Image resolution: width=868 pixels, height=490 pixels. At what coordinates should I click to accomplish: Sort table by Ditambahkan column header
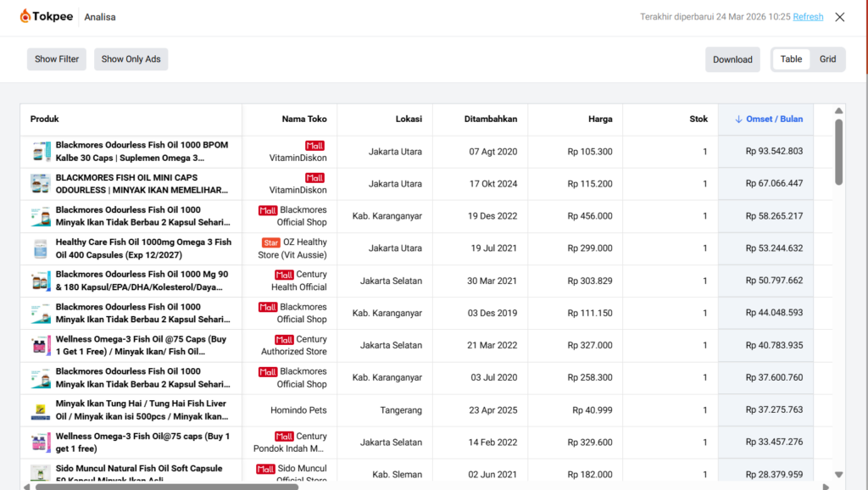[x=490, y=120]
